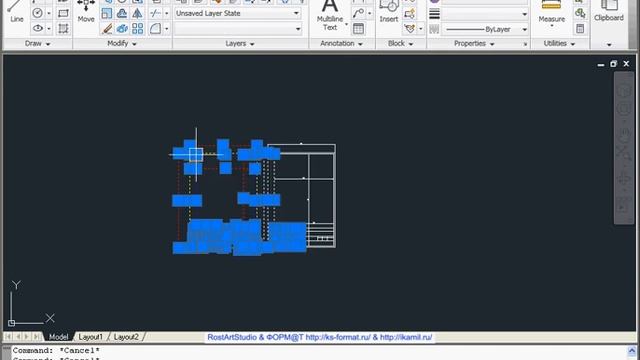Viewport: 640px width, 360px height.
Task: Click the Linetype icon in Properties
Action: coord(434,29)
